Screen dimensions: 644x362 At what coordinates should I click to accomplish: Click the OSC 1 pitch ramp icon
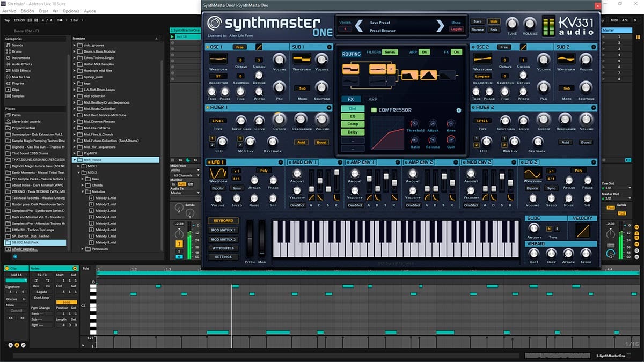click(x=259, y=47)
